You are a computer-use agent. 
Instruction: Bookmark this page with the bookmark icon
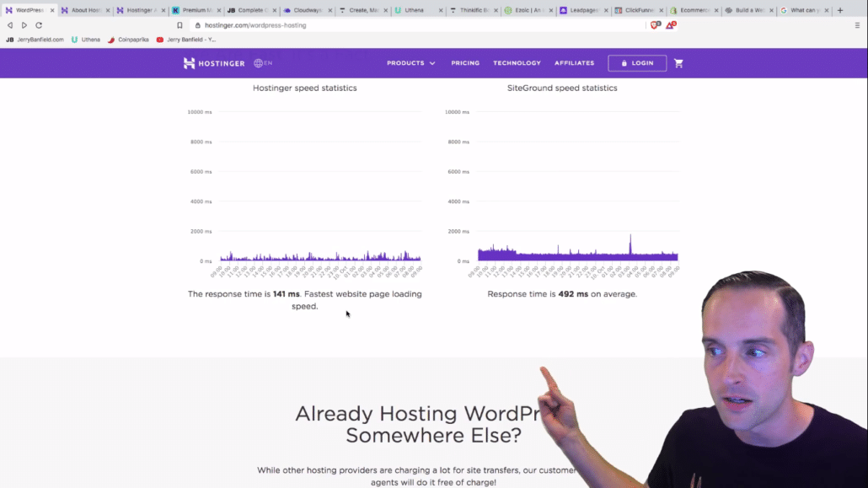tap(179, 25)
